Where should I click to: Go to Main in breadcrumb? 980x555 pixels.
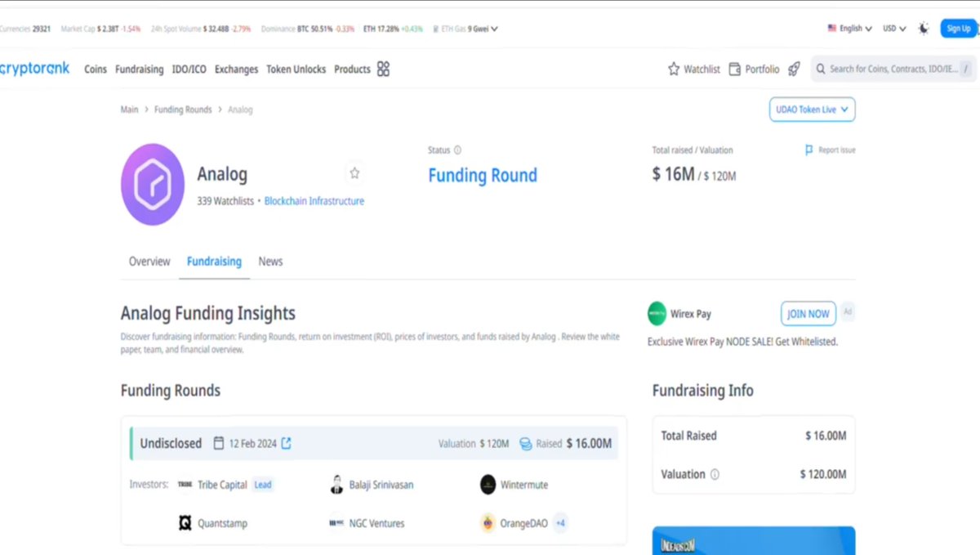pos(129,110)
